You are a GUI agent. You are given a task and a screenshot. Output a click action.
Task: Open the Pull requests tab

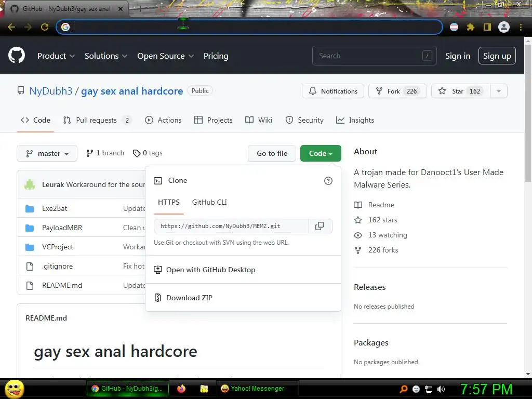(97, 120)
